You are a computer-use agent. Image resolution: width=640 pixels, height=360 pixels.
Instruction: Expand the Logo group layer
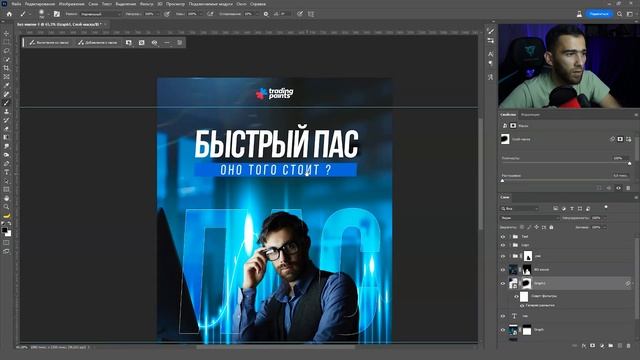pyautogui.click(x=510, y=245)
